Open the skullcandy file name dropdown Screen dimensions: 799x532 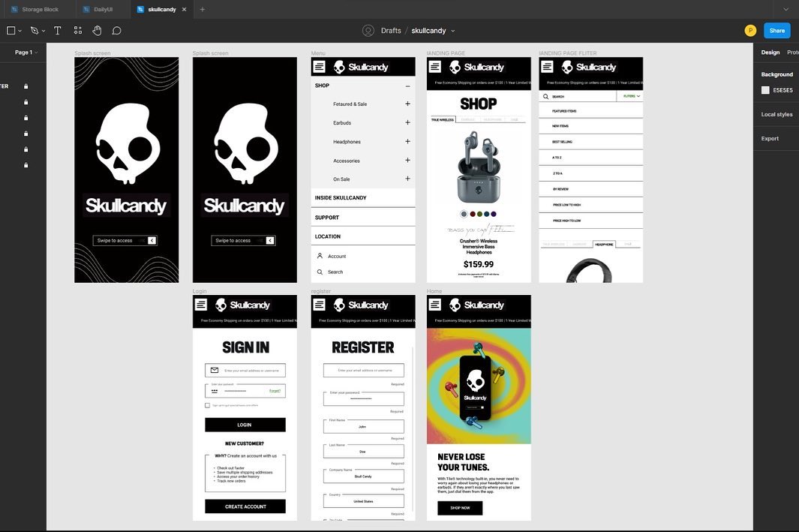453,31
